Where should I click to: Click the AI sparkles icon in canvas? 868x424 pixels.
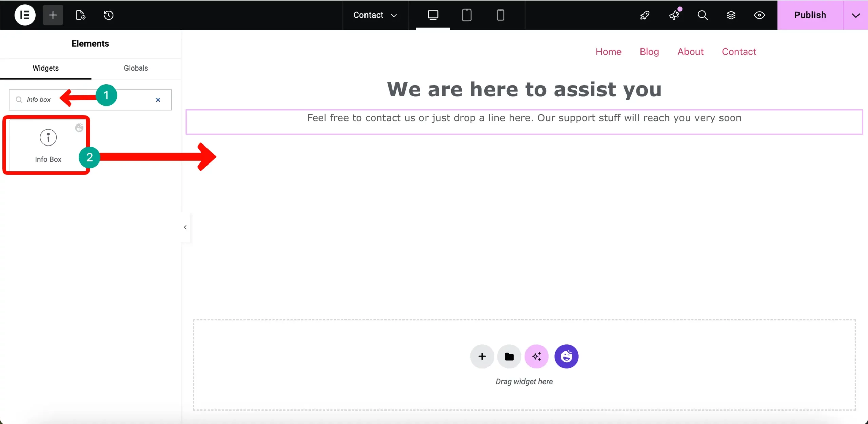point(536,356)
